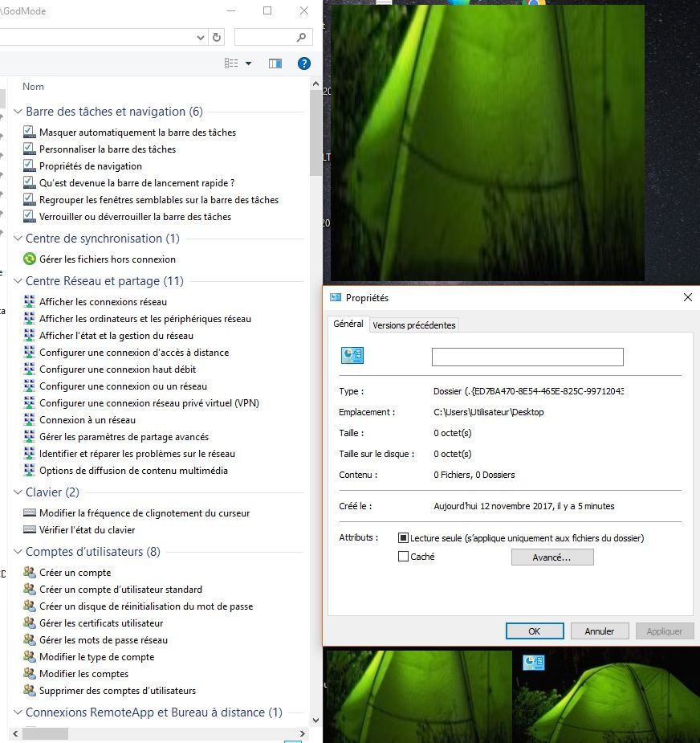Toggle the Lecture seule checkbox
Viewport: 700px width, 743px height.
click(404, 538)
